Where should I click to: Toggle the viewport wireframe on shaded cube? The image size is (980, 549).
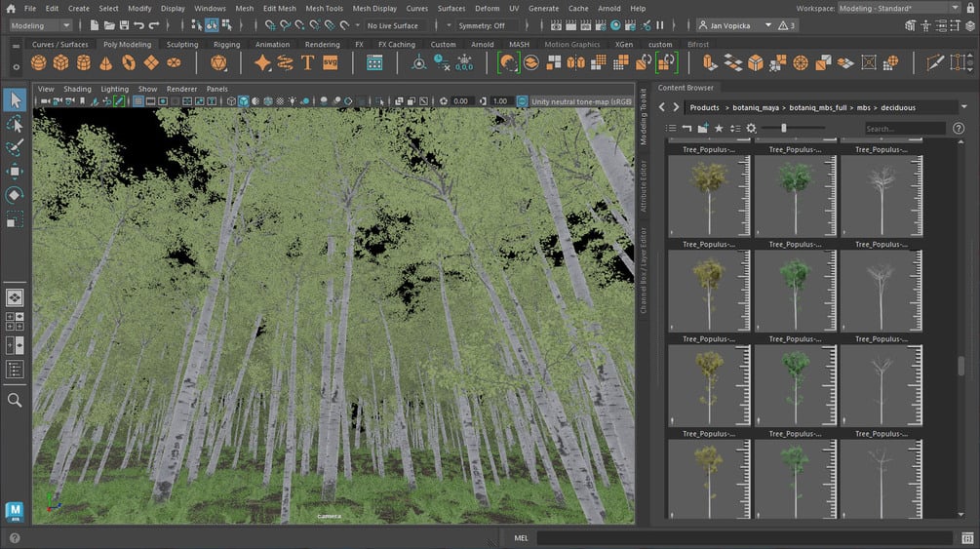coord(244,101)
